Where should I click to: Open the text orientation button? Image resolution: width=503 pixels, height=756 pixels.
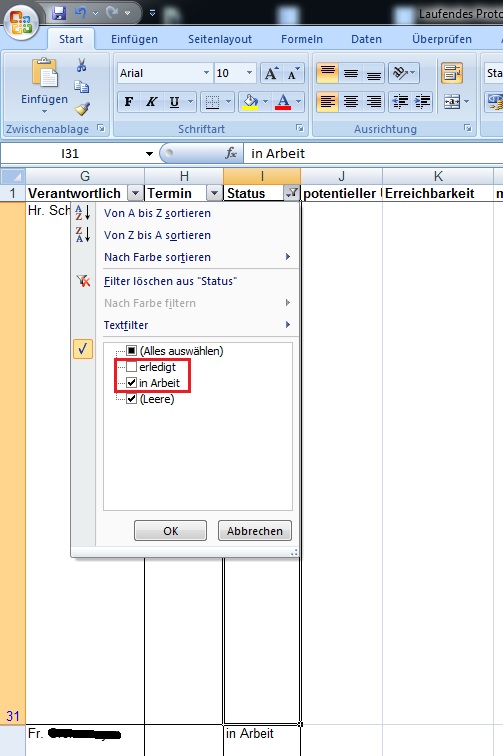(404, 73)
